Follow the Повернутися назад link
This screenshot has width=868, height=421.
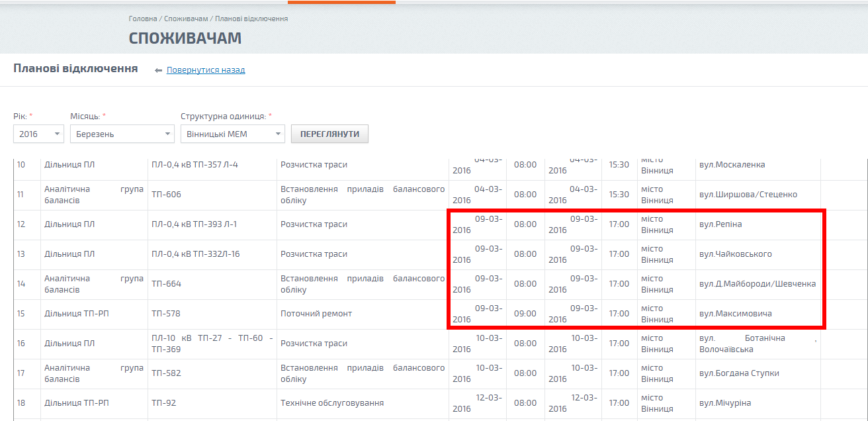pos(206,70)
